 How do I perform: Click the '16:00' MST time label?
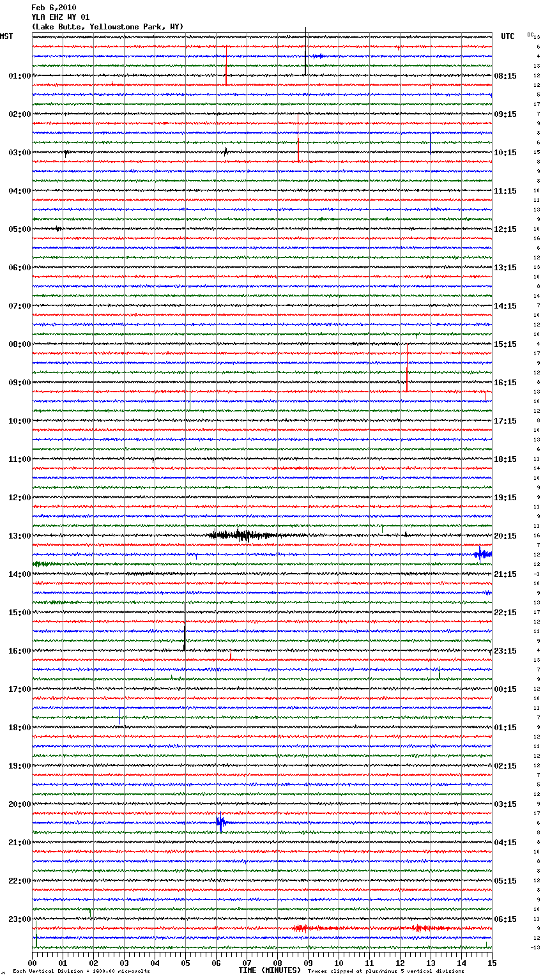click(20, 651)
